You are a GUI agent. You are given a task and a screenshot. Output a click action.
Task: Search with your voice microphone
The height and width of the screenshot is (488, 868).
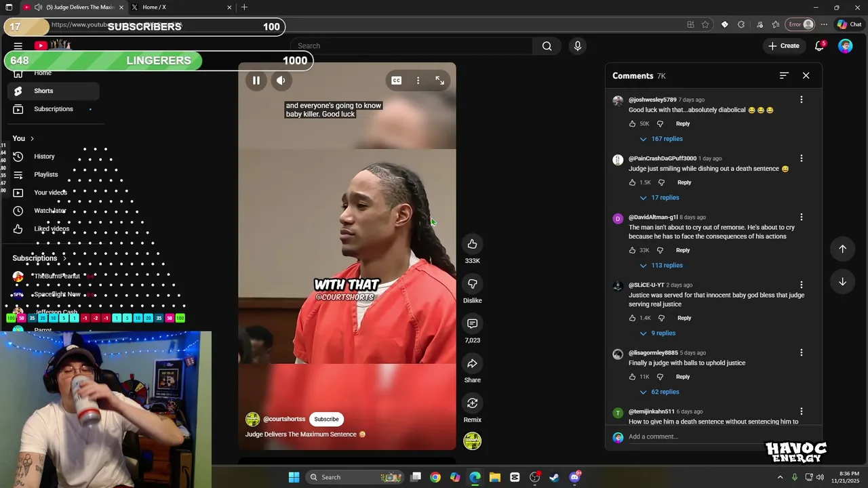click(x=578, y=46)
